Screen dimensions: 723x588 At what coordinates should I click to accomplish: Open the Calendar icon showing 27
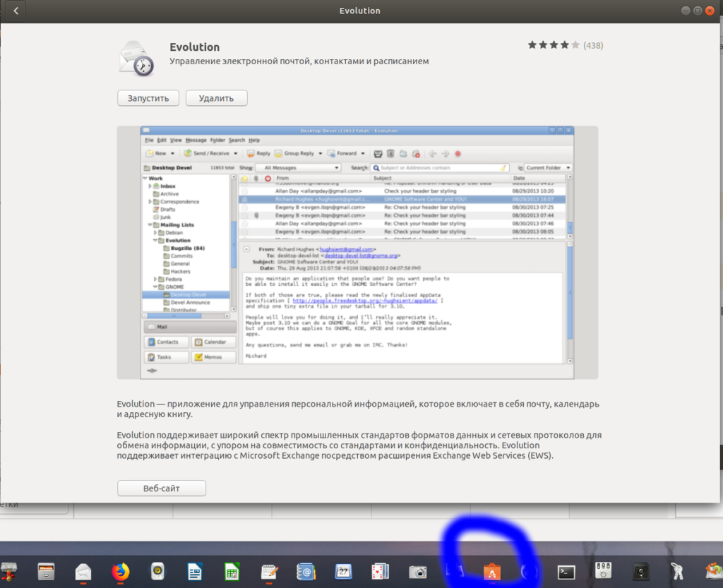[344, 572]
